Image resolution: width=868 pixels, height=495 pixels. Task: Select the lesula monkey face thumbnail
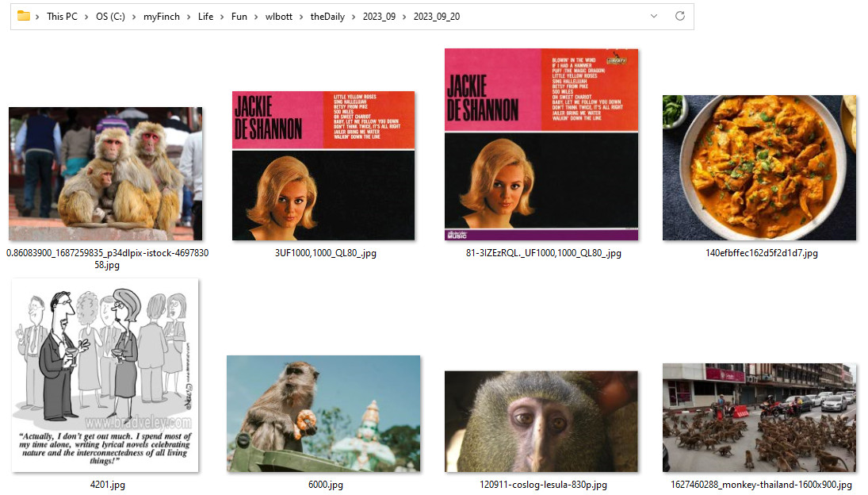pyautogui.click(x=541, y=420)
